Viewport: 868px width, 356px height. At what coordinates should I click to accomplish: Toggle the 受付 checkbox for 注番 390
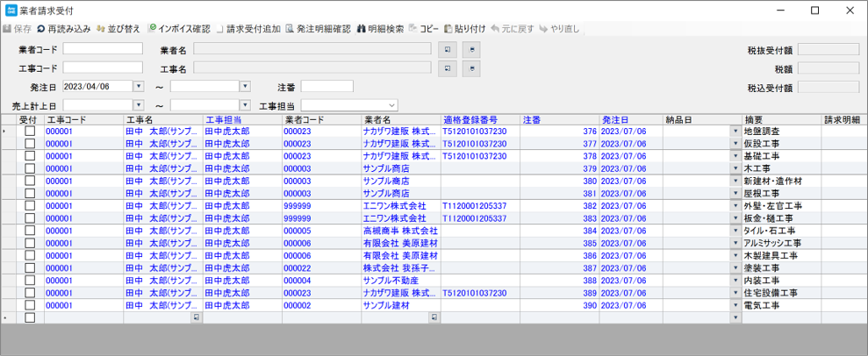tap(30, 306)
